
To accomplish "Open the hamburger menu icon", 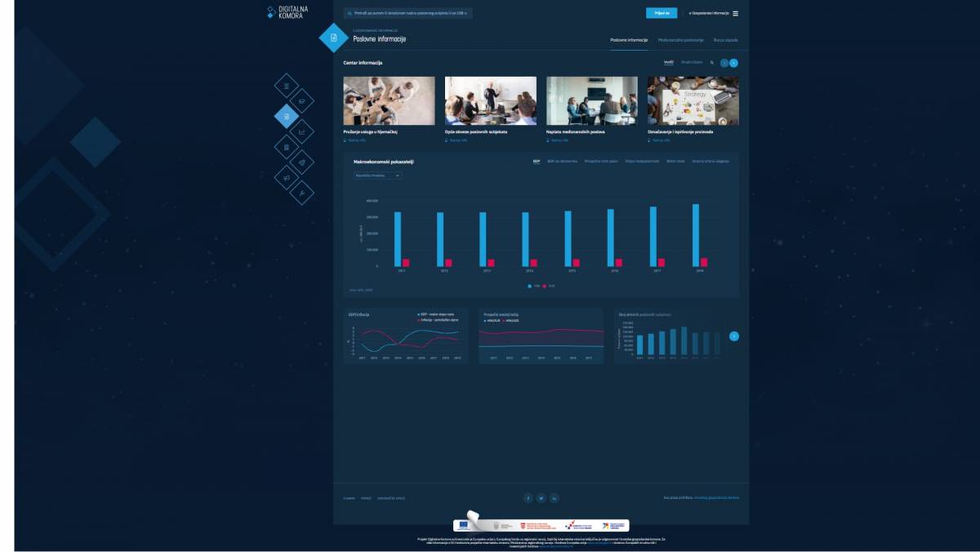I will tap(735, 13).
